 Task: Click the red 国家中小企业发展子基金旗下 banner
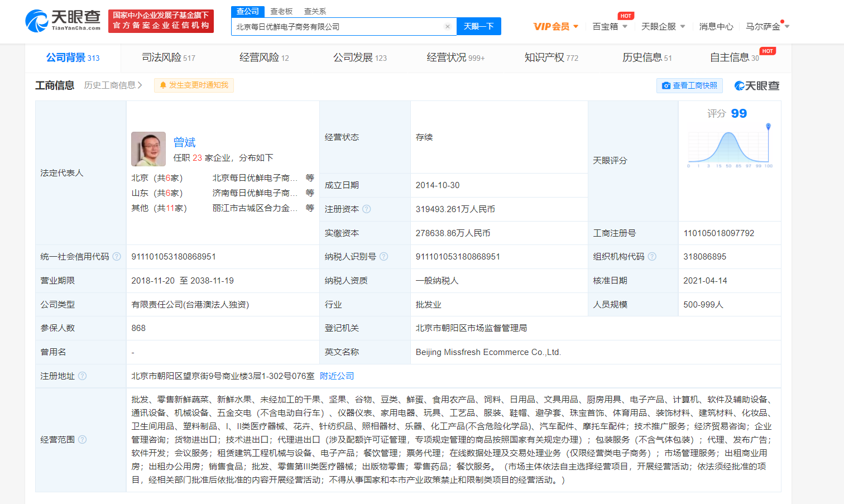pos(161,21)
